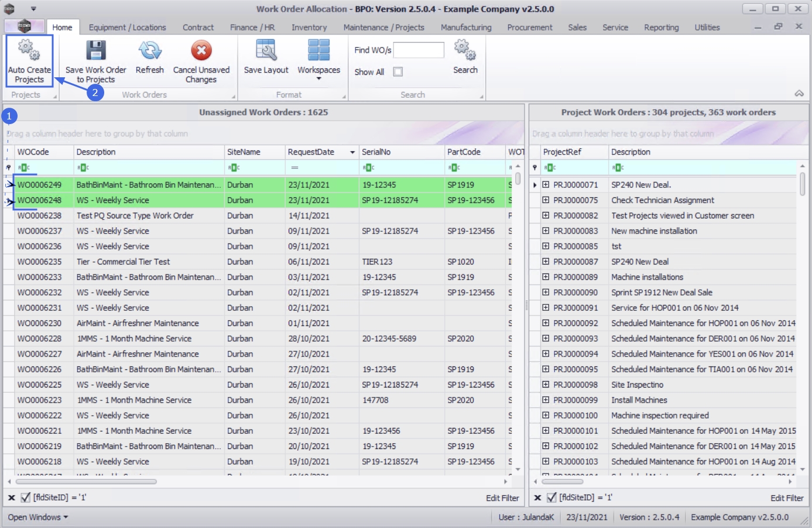Collapse the ribbon with the chevron
This screenshot has width=812, height=528.
click(x=799, y=94)
